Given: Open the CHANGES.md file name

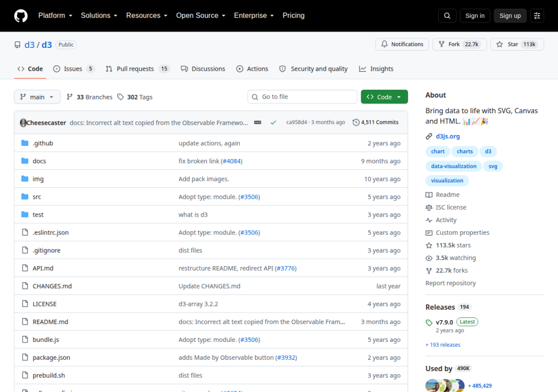Looking at the screenshot, I should (x=52, y=286).
